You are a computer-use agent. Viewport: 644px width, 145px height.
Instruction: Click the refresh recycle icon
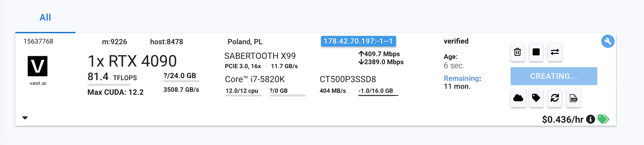coord(555,98)
